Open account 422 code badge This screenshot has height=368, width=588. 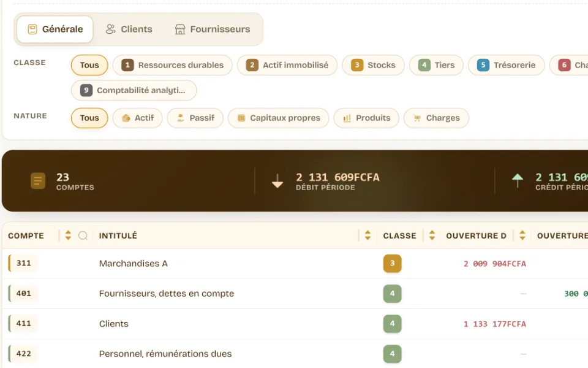tap(23, 354)
